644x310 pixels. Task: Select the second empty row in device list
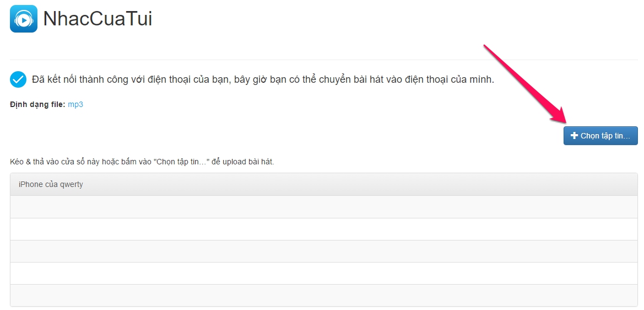[323, 229]
